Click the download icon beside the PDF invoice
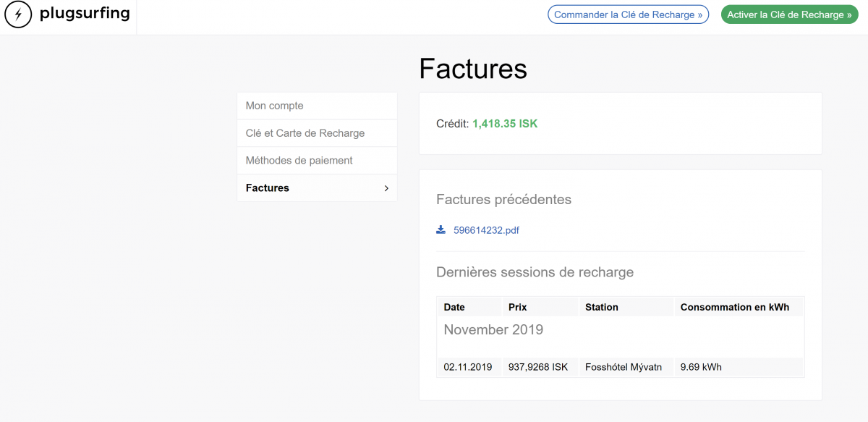Viewport: 868px width, 422px height. (441, 230)
